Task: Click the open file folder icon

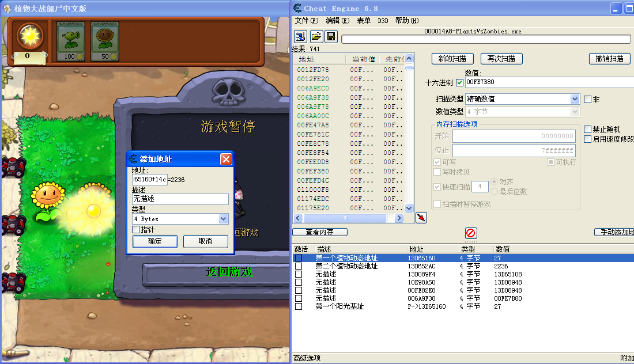Action: click(x=316, y=37)
